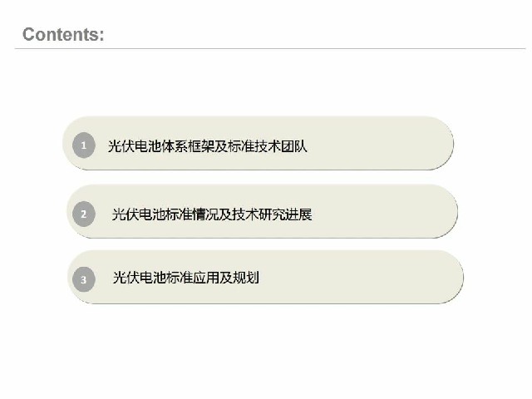
Task: Click the "Contents:" slide heading
Action: point(63,34)
